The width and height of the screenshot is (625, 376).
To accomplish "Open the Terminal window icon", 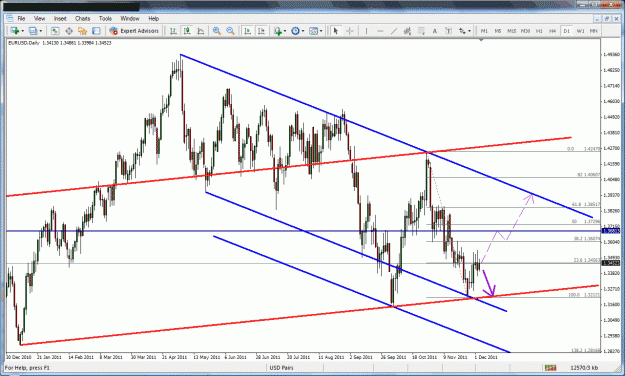I will 96,31.
